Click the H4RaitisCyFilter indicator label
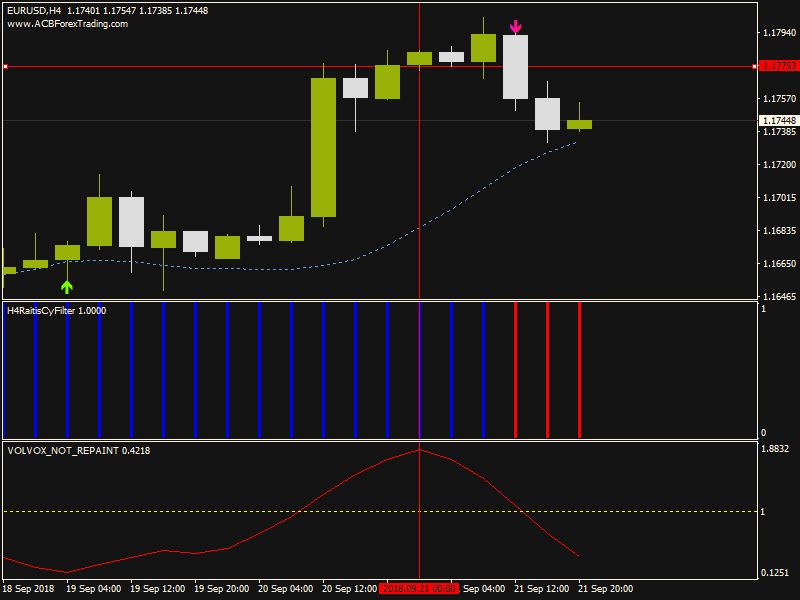This screenshot has height=600, width=800. [55, 311]
